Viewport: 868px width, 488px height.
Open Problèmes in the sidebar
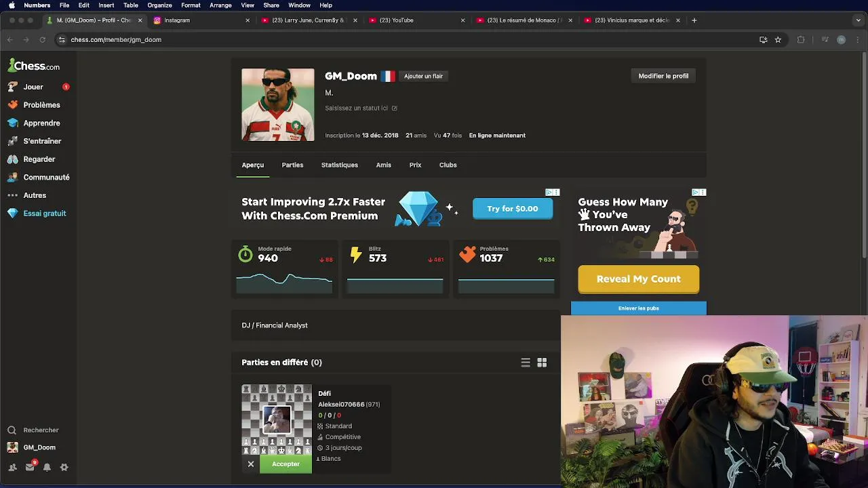(x=41, y=105)
